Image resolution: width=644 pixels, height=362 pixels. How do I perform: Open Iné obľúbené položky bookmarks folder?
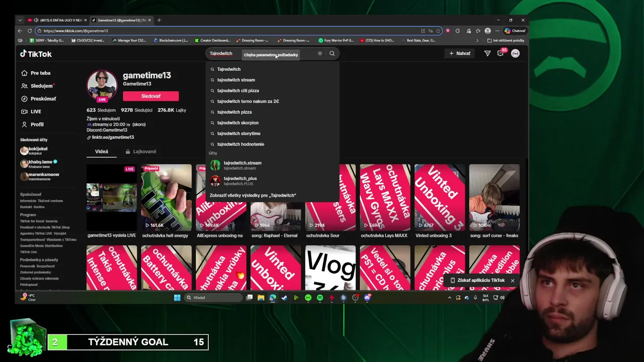pos(506,40)
